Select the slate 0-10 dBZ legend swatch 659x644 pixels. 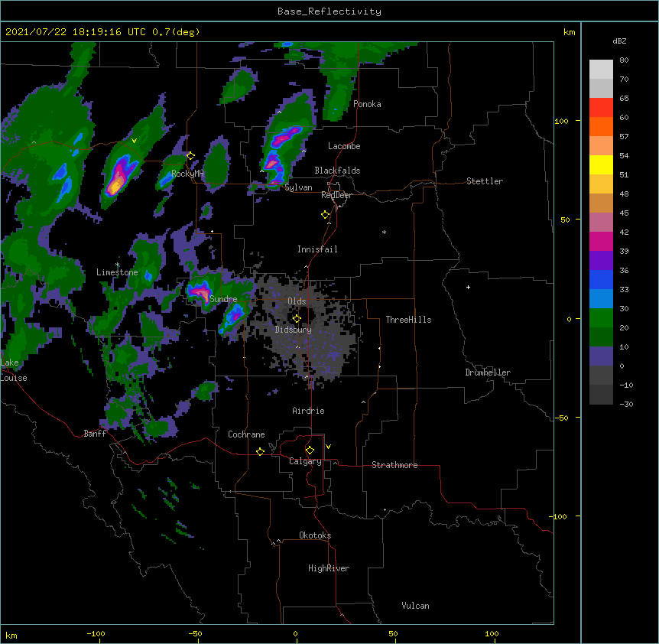pyautogui.click(x=601, y=356)
